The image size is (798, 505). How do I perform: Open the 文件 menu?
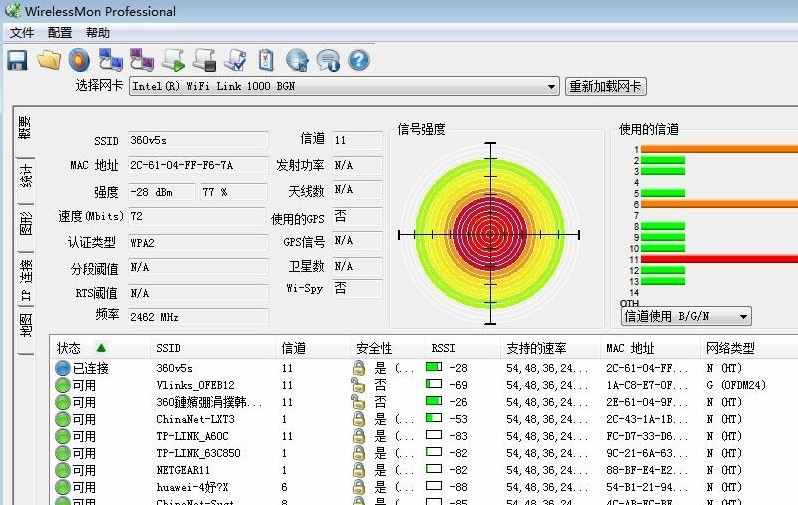pyautogui.click(x=21, y=33)
